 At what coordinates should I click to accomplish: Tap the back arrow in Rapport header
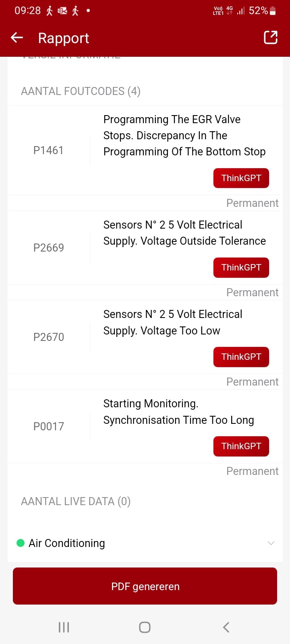(17, 38)
